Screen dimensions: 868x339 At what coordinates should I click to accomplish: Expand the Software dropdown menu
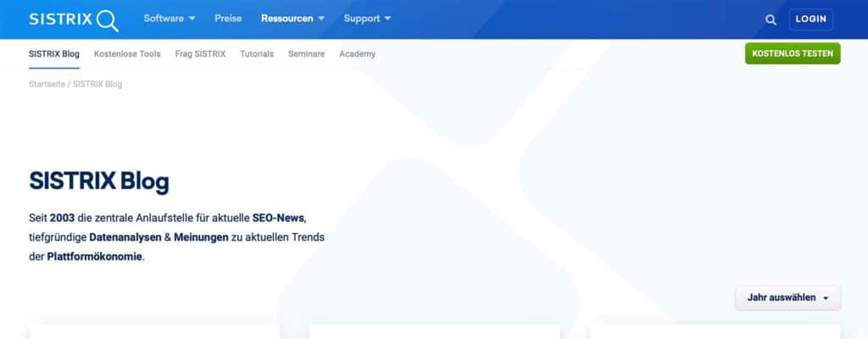click(x=170, y=19)
